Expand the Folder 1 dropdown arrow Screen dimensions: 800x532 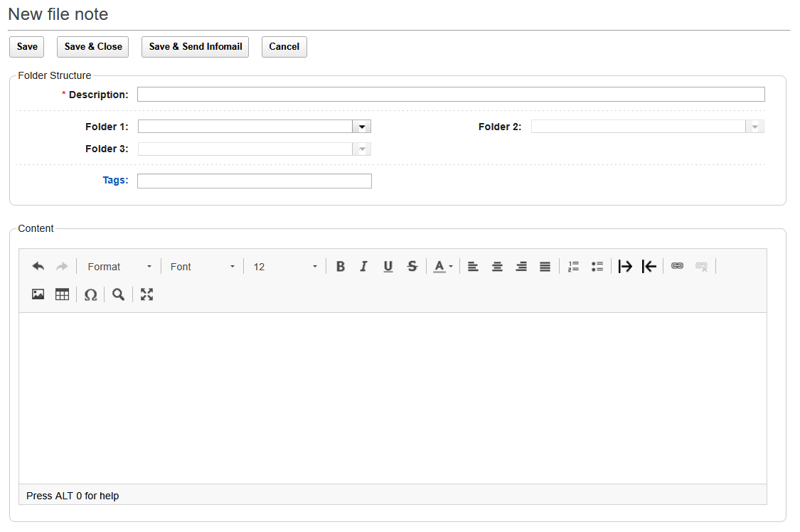pyautogui.click(x=362, y=127)
